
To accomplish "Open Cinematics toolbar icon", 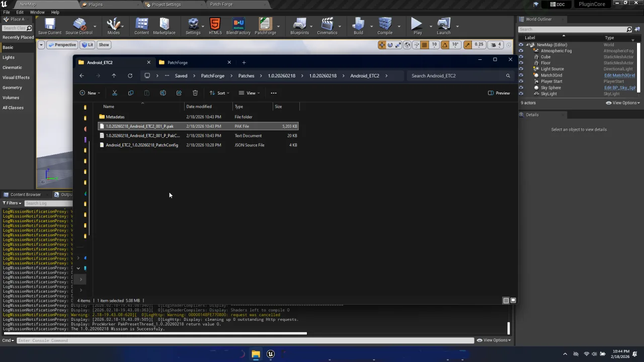I will [x=327, y=26].
